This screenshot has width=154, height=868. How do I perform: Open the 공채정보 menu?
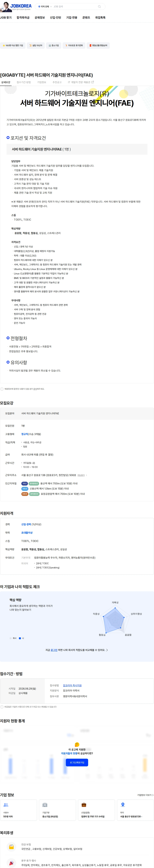pos(40,17)
